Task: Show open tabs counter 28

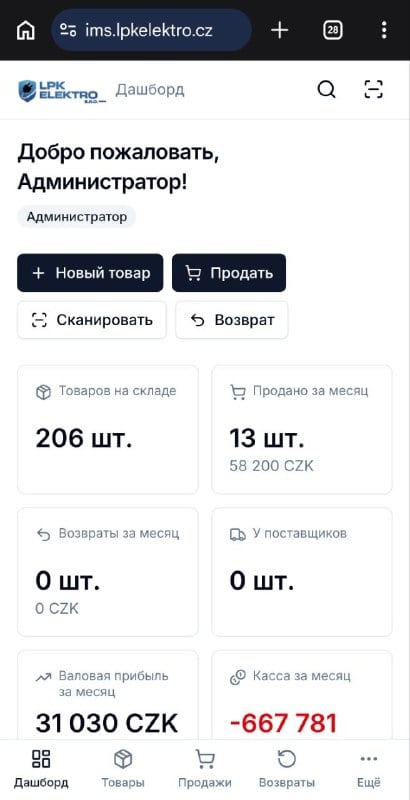Action: (332, 30)
